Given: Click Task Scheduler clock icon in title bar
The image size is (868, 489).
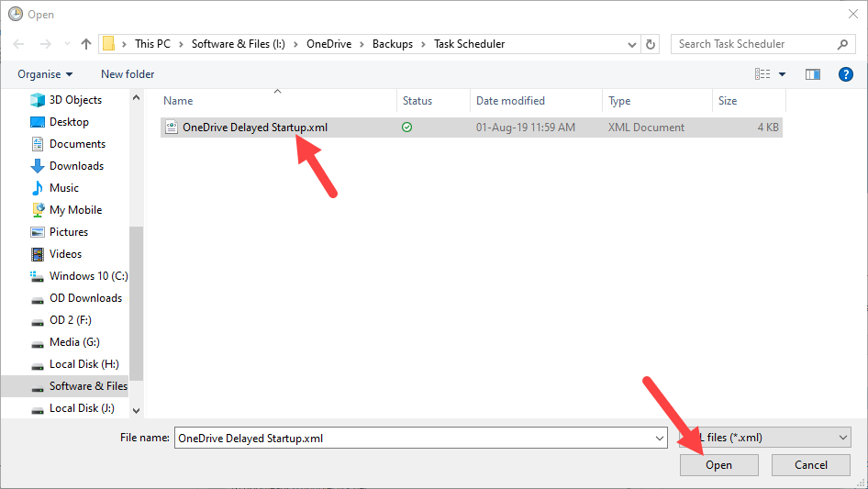Looking at the screenshot, I should pos(16,14).
